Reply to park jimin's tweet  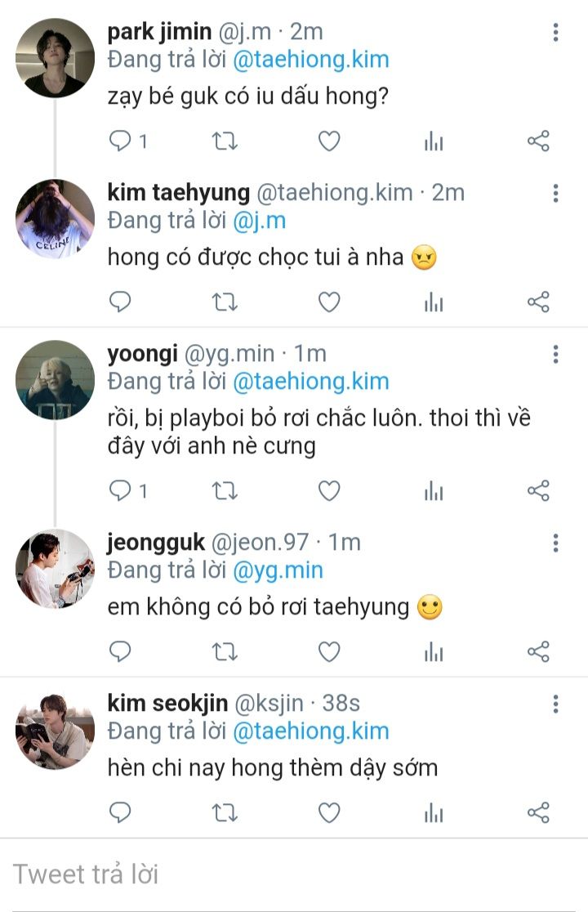click(121, 141)
